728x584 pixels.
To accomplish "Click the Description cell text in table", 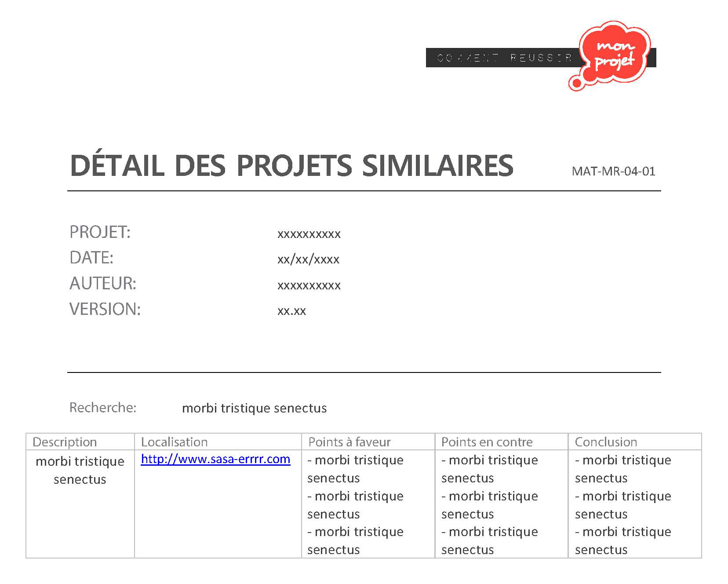I will pyautogui.click(x=80, y=470).
